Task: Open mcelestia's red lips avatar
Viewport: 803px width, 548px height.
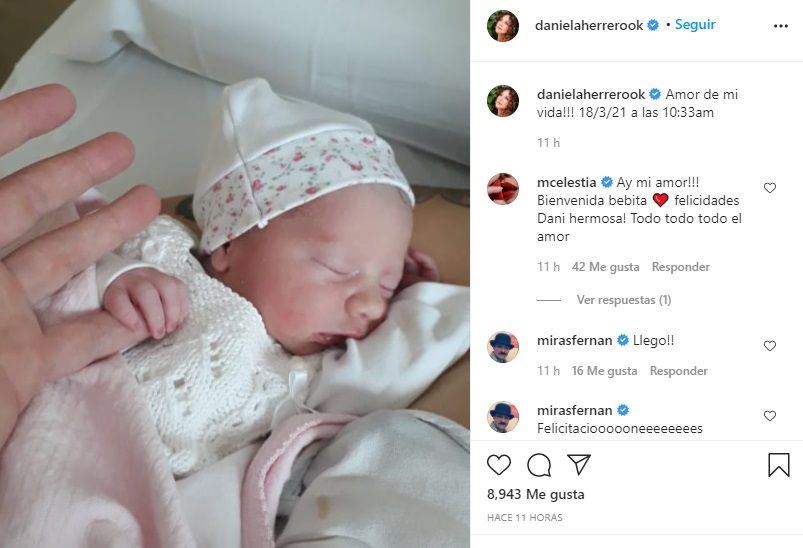Action: tap(503, 189)
